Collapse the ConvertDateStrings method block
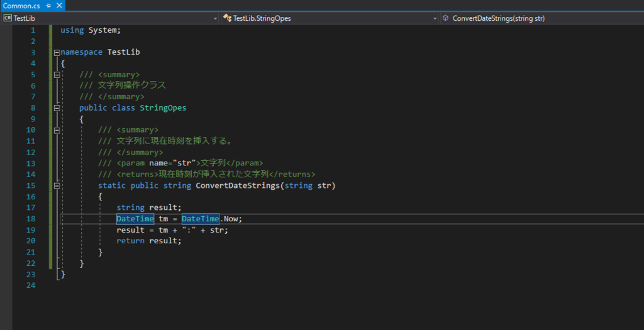Screen dimensions: 644x330 coord(57,186)
